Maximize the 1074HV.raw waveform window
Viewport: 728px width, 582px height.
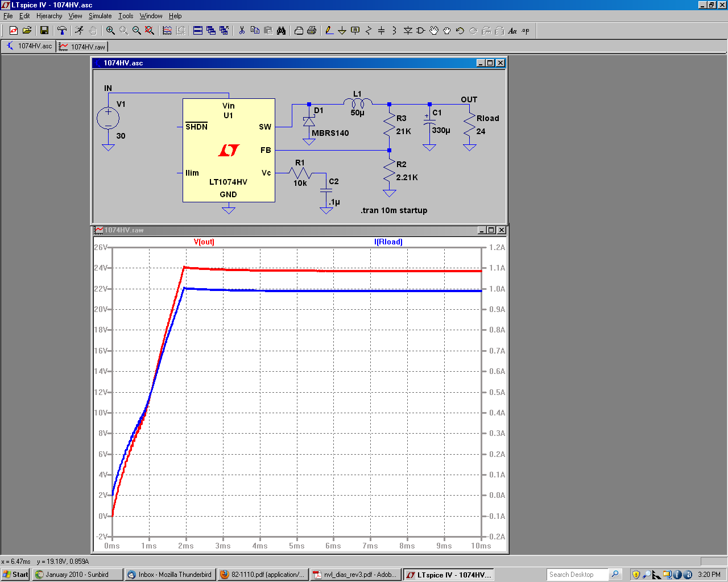(x=491, y=230)
